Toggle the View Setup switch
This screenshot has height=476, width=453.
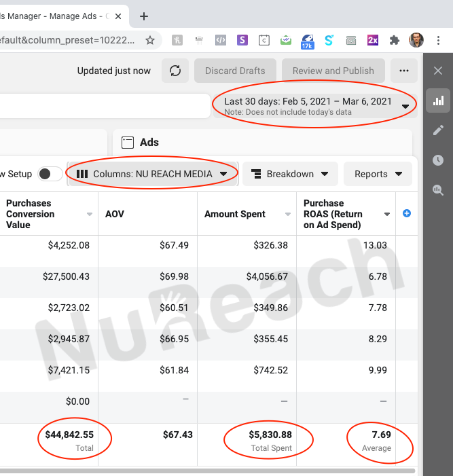pyautogui.click(x=50, y=174)
